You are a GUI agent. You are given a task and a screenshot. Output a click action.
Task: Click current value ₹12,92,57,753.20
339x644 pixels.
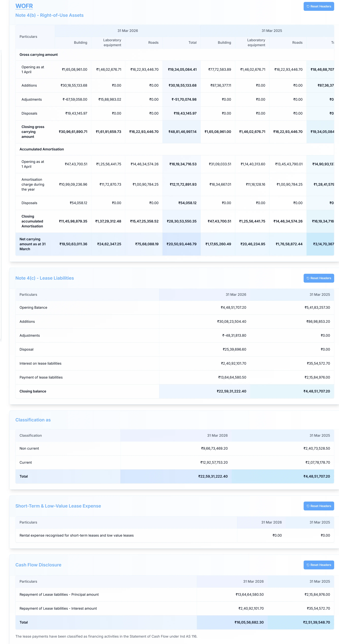(x=214, y=463)
